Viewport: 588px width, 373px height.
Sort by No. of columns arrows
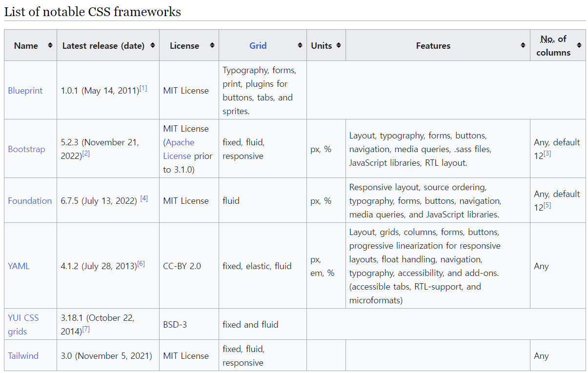(579, 45)
